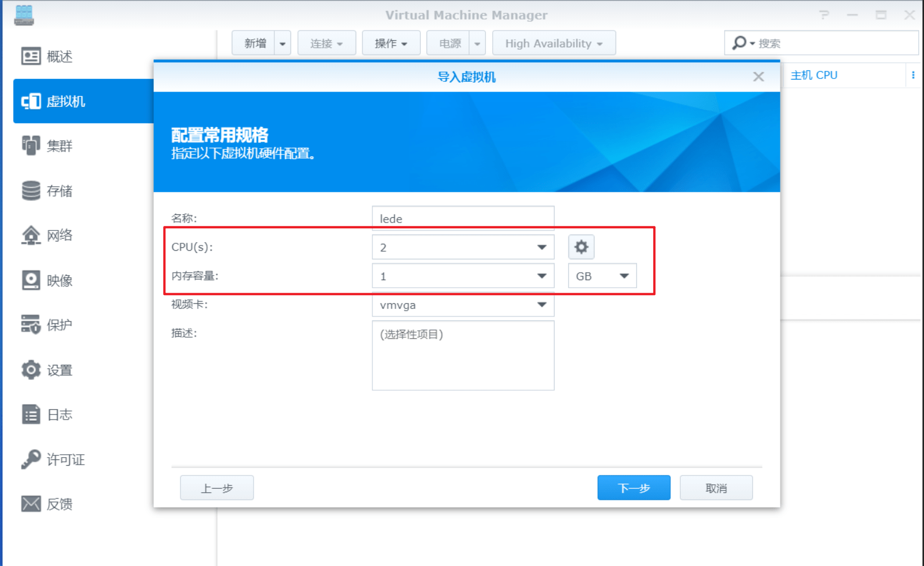
Task: Click the 电源 power button
Action: click(448, 43)
